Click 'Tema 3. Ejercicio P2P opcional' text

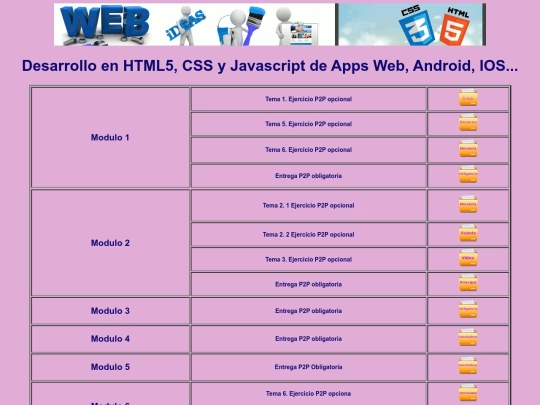(x=309, y=259)
